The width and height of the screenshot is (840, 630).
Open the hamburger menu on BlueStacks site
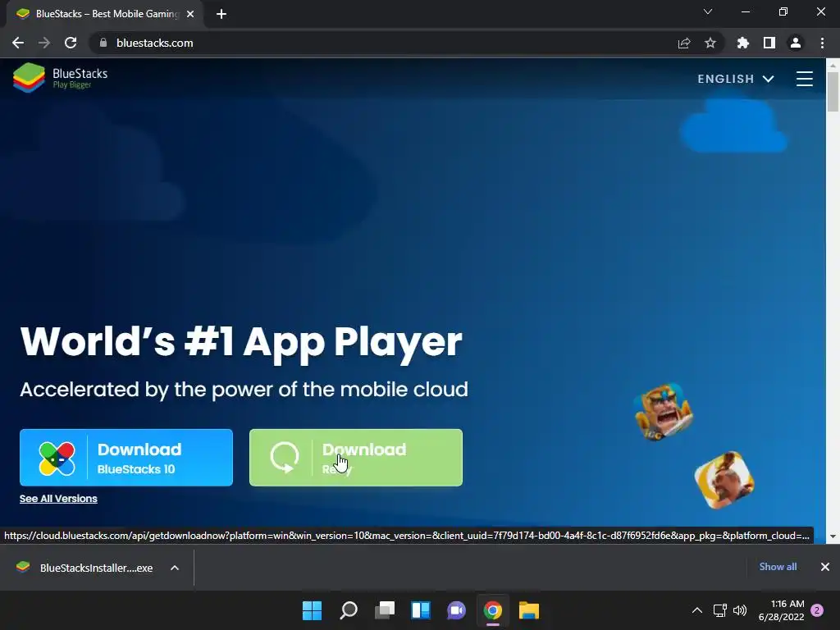point(804,79)
